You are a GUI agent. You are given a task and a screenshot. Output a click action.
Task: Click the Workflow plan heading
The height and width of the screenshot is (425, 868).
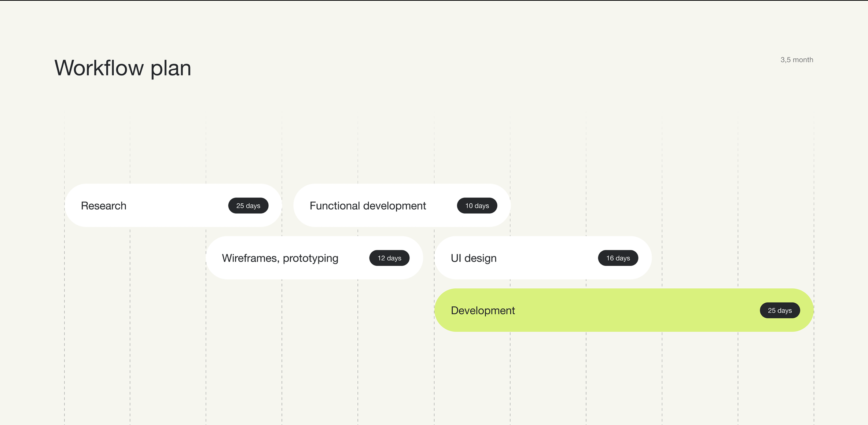pos(123,68)
